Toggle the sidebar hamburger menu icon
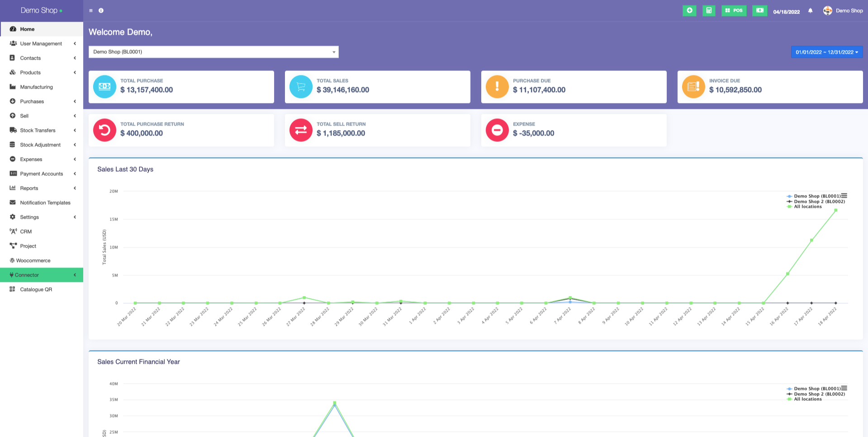 coord(91,10)
